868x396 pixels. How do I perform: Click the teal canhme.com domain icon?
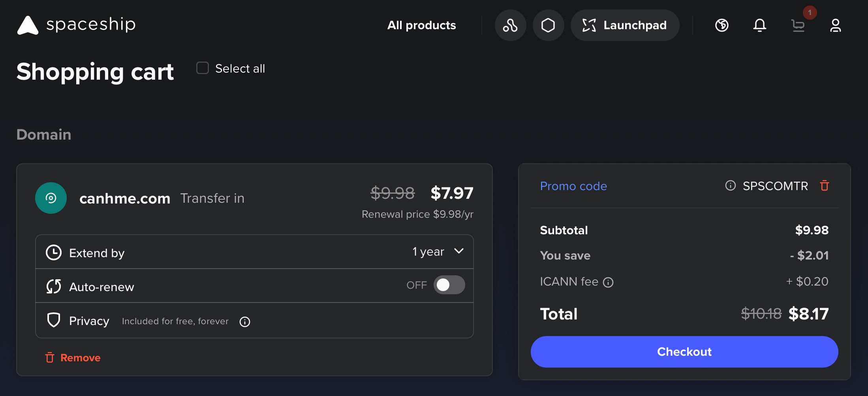pos(51,198)
